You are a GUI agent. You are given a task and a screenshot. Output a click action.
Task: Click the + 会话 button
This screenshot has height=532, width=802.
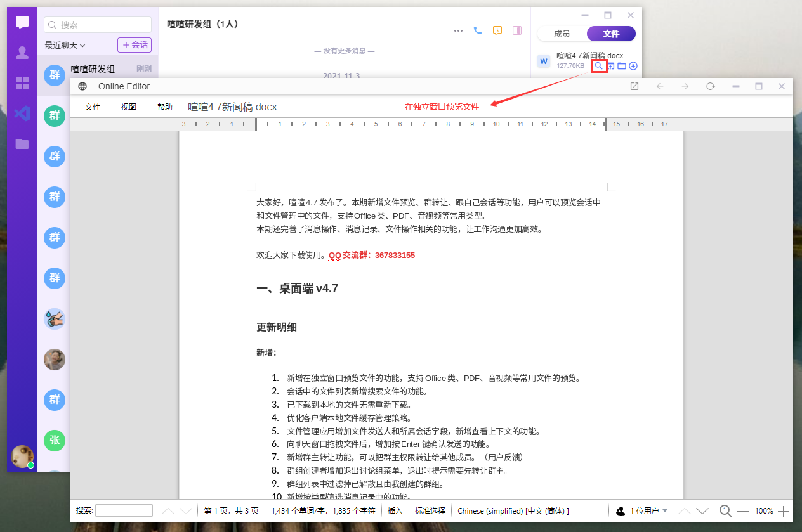coord(135,45)
